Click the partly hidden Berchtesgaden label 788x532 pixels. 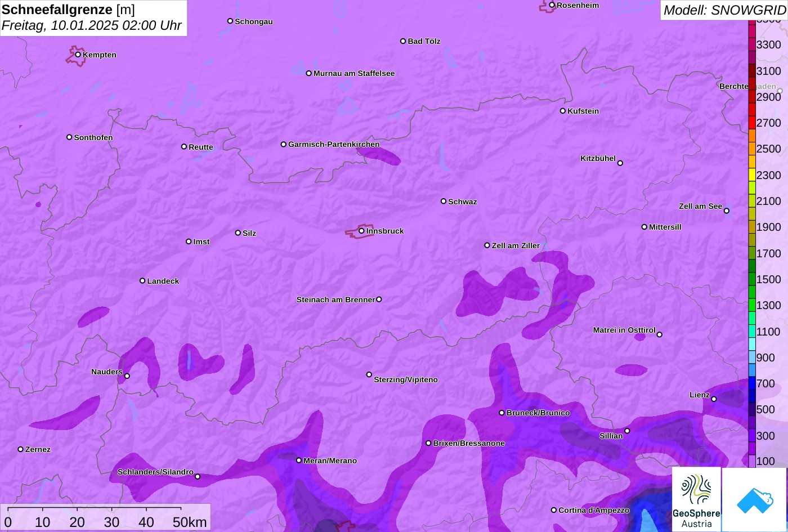pyautogui.click(x=747, y=87)
